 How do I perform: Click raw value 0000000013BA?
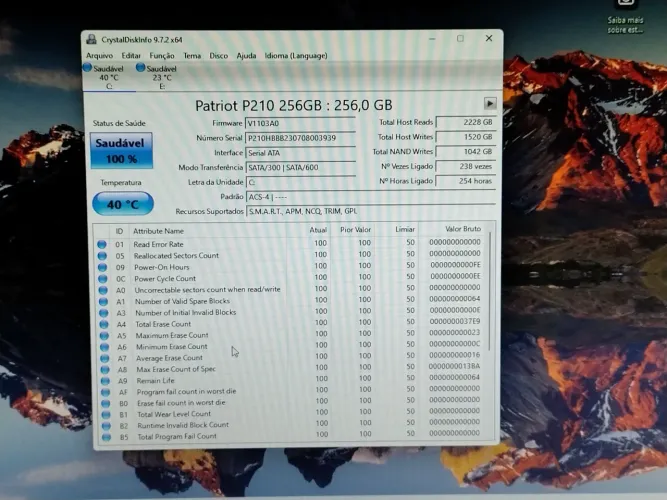(454, 366)
